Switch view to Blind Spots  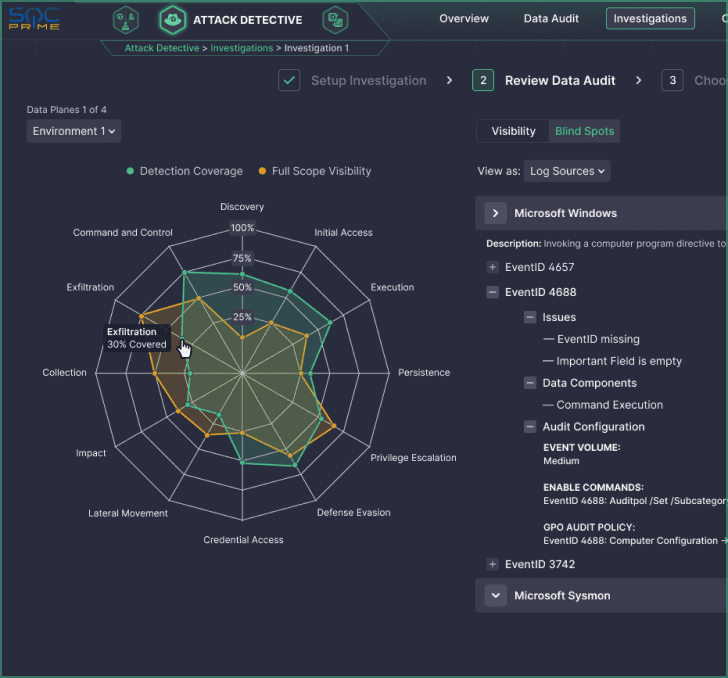tap(584, 131)
